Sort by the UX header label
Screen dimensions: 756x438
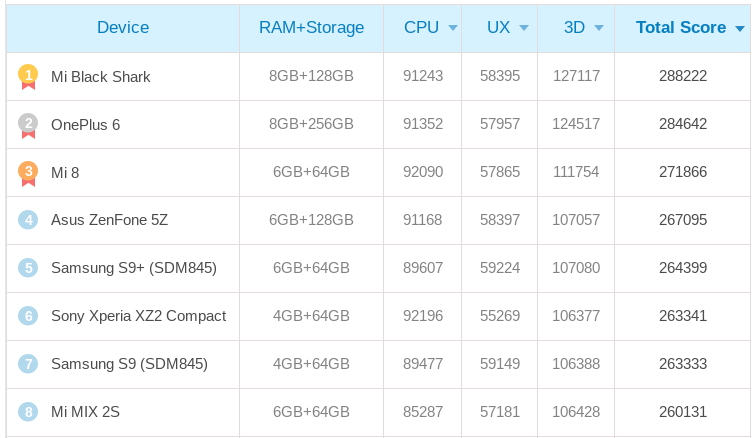499,27
